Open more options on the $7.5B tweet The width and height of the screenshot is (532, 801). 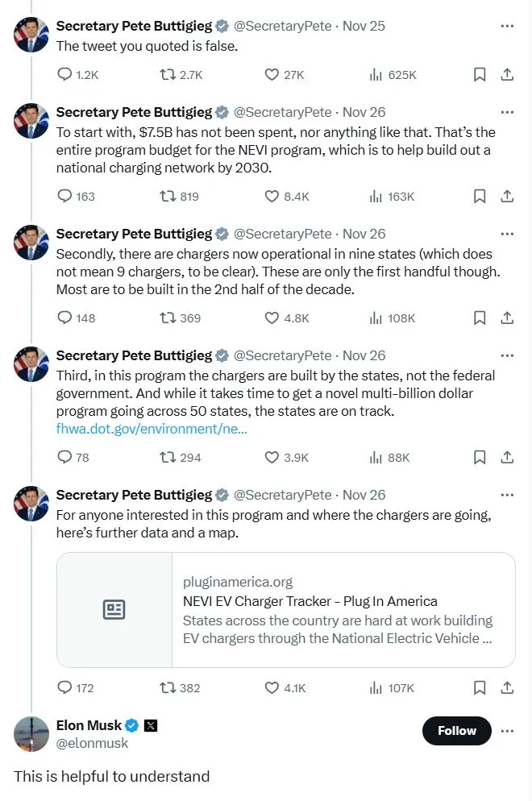(507, 112)
